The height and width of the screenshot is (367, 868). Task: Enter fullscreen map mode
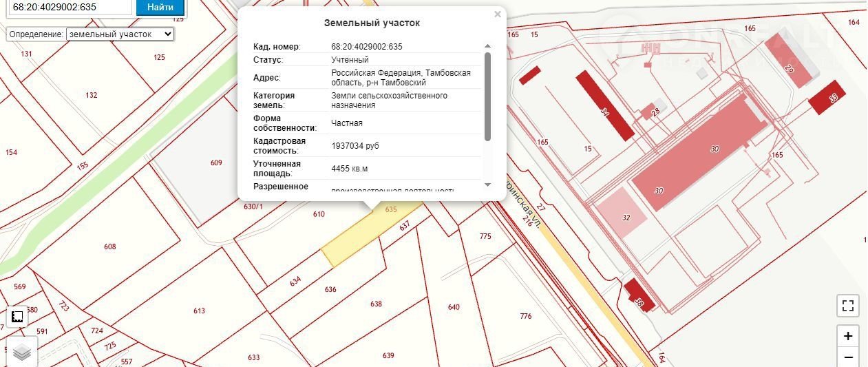click(x=848, y=305)
